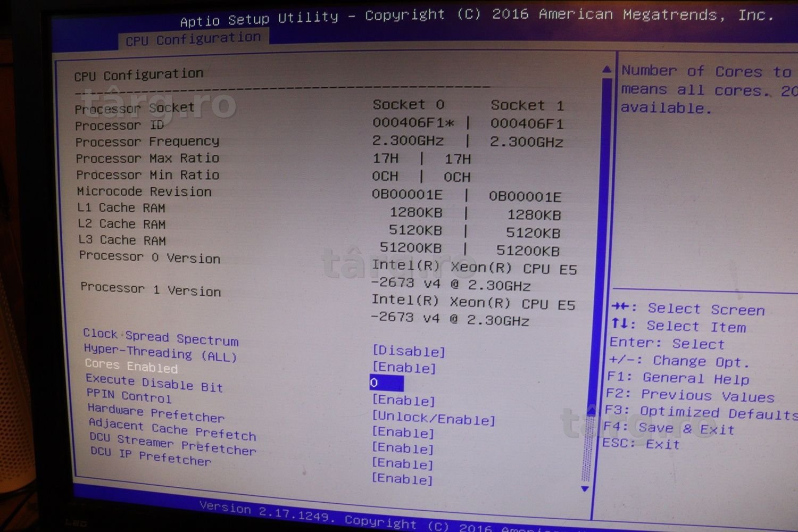Viewport: 798px width, 532px height.
Task: Open the Execute Disable Bit [Enable] value
Action: tap(404, 400)
